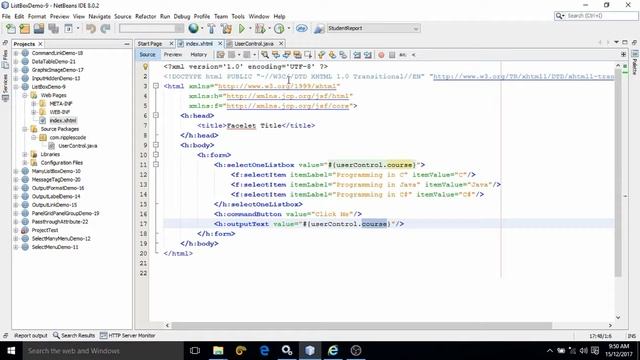Open Task View on the taskbar
Screen dimensions: 640x360
tap(195, 351)
